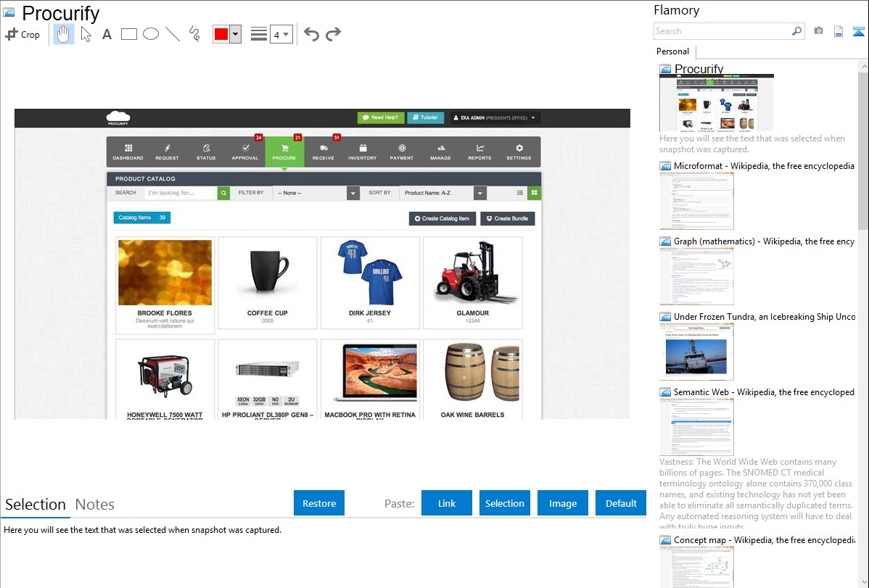Viewport: 869px width, 588px height.
Task: Open the EKA ADMIN user dropdown
Action: pos(495,118)
